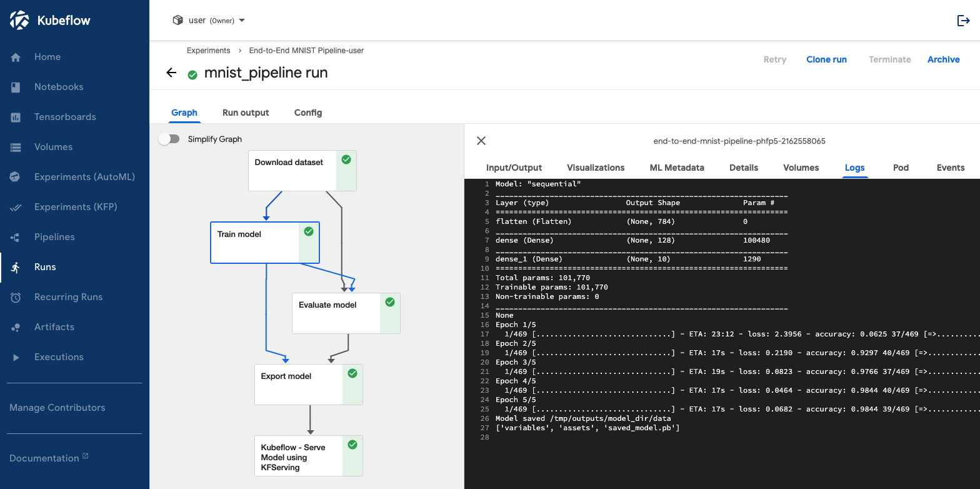Click the logout icon at top right

963,21
